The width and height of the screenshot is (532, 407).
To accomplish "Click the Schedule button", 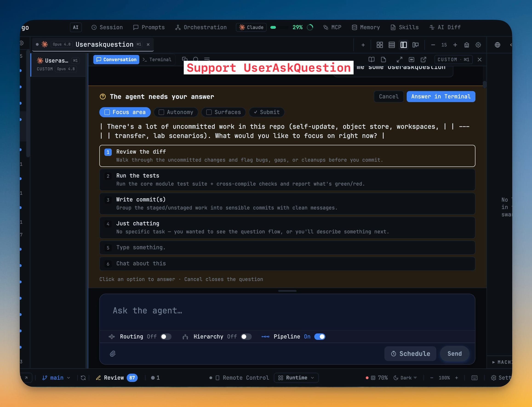I will click(410, 354).
